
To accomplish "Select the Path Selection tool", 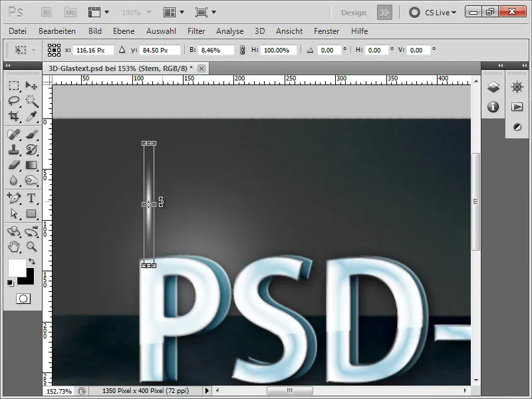I will click(x=13, y=213).
